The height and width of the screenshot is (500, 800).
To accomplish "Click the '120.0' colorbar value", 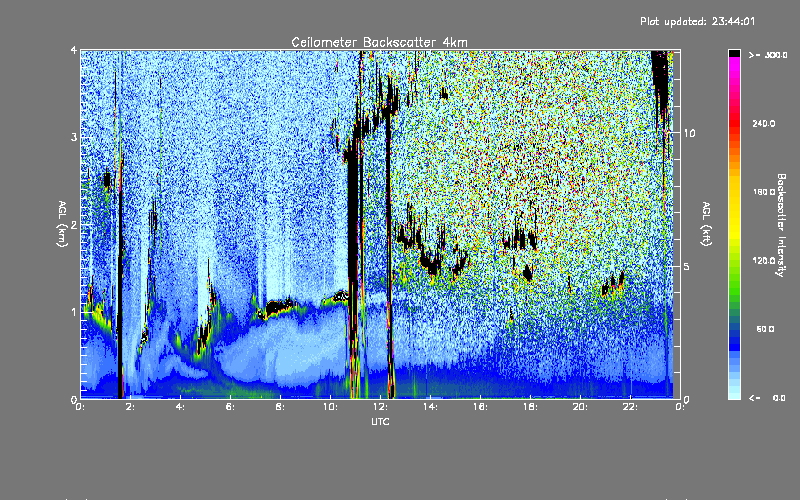I will click(764, 261).
